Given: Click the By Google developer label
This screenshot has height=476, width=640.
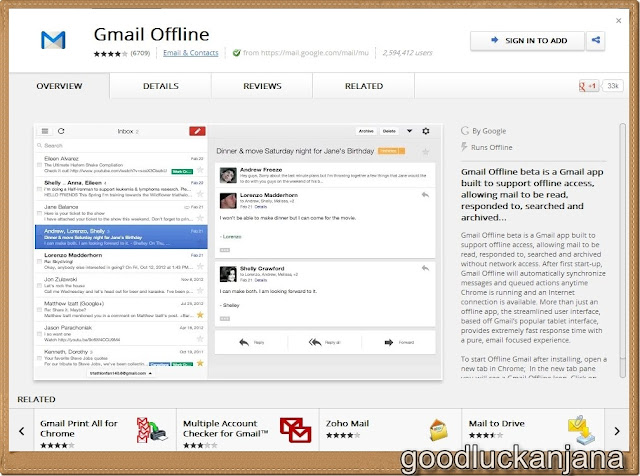Looking at the screenshot, I should [x=489, y=131].
